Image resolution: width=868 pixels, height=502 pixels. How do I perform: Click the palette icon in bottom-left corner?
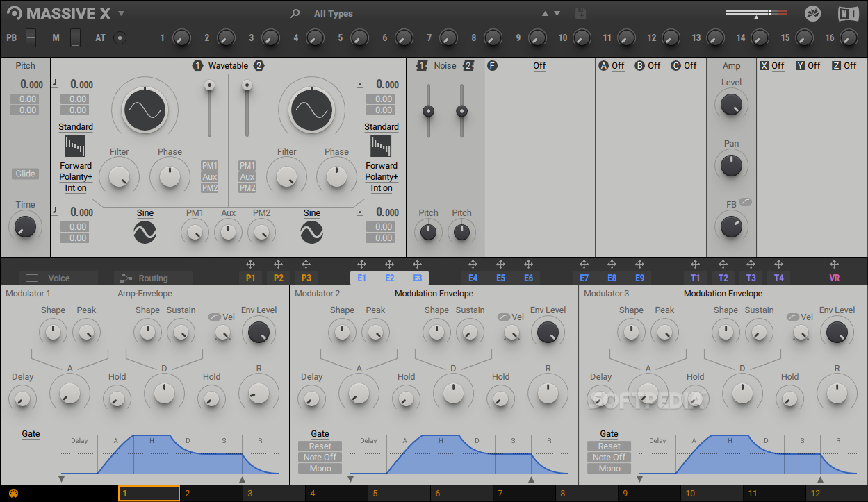(13, 494)
